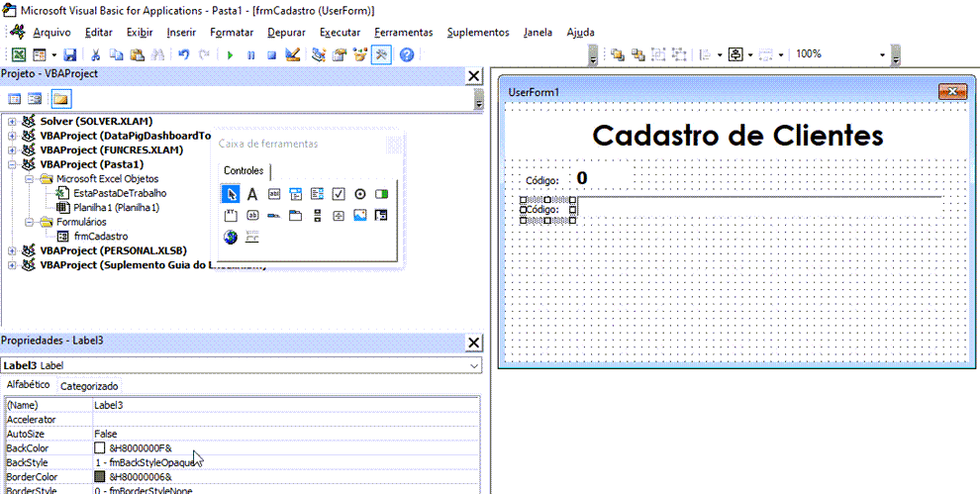Click the Reset stop icon
This screenshot has width=980, height=494.
coord(271,55)
